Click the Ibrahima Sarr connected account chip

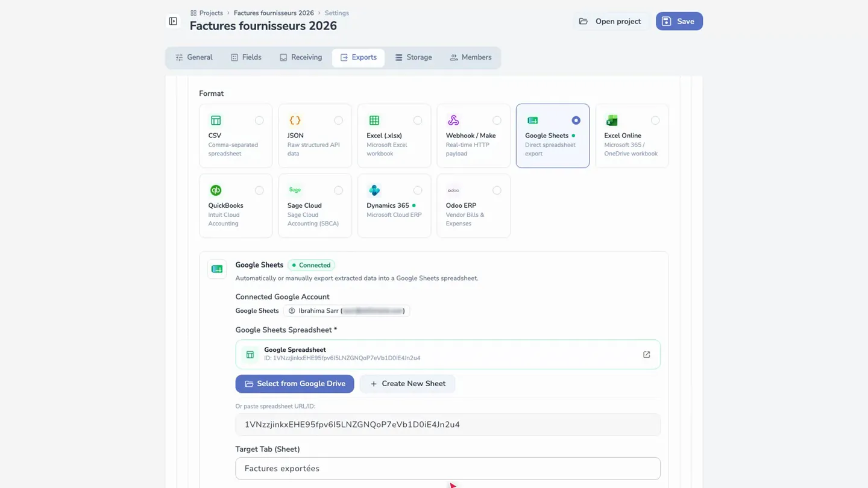tap(347, 311)
